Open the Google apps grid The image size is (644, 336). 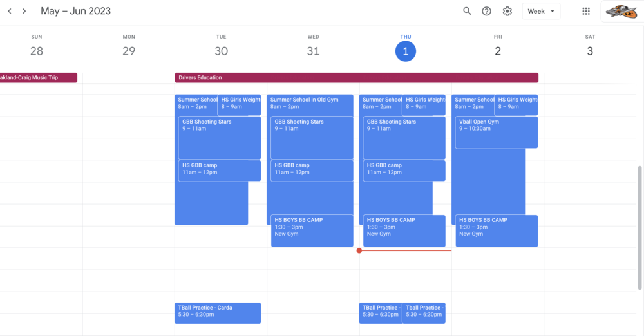pos(586,11)
